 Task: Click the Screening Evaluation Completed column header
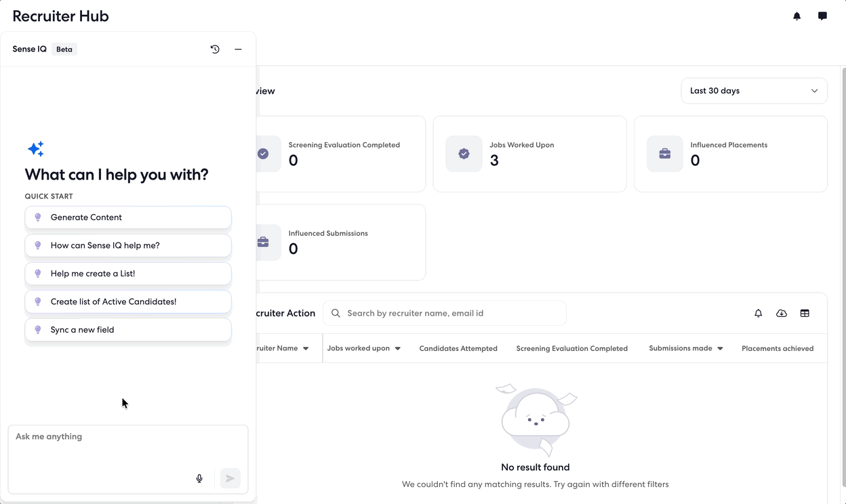[572, 349]
